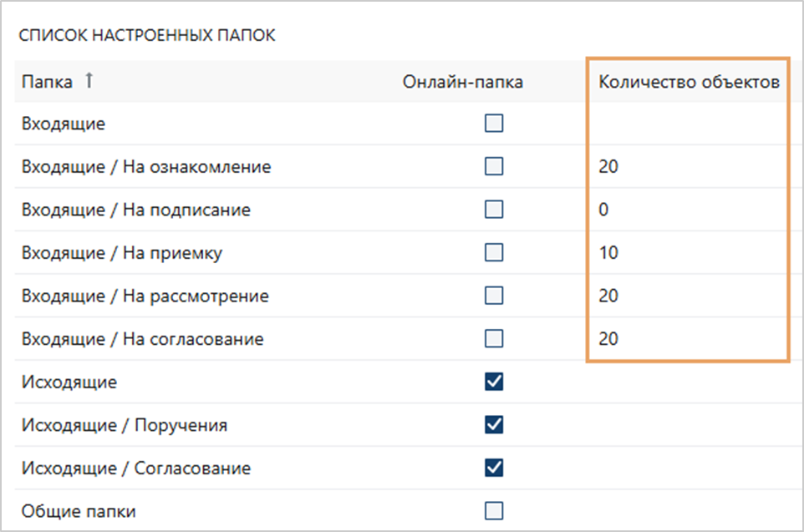The height and width of the screenshot is (532, 804).
Task: Click the Онлайн-папка column header
Action: [x=462, y=82]
